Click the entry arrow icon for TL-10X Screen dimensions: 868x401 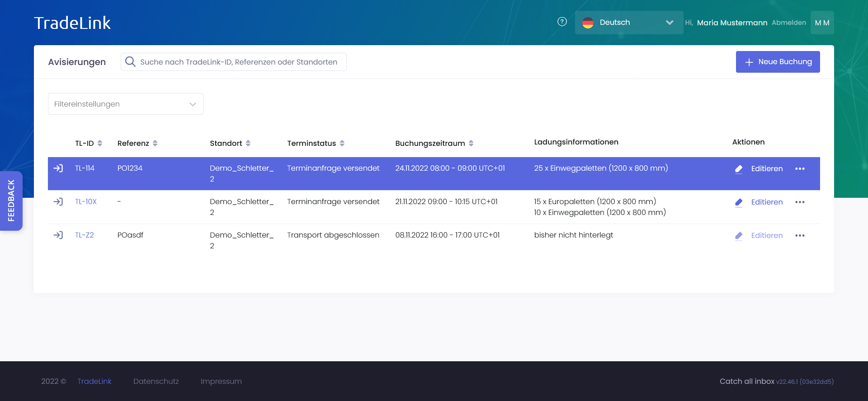tap(58, 202)
